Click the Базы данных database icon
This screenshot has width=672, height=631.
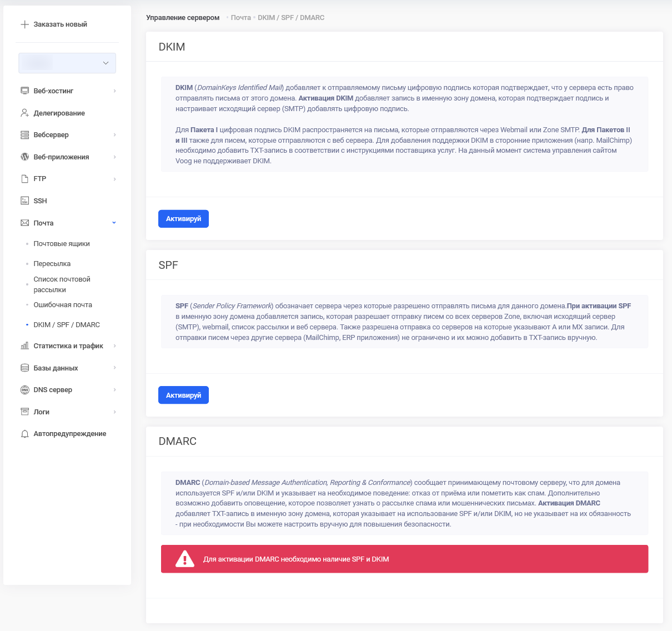[x=24, y=368]
